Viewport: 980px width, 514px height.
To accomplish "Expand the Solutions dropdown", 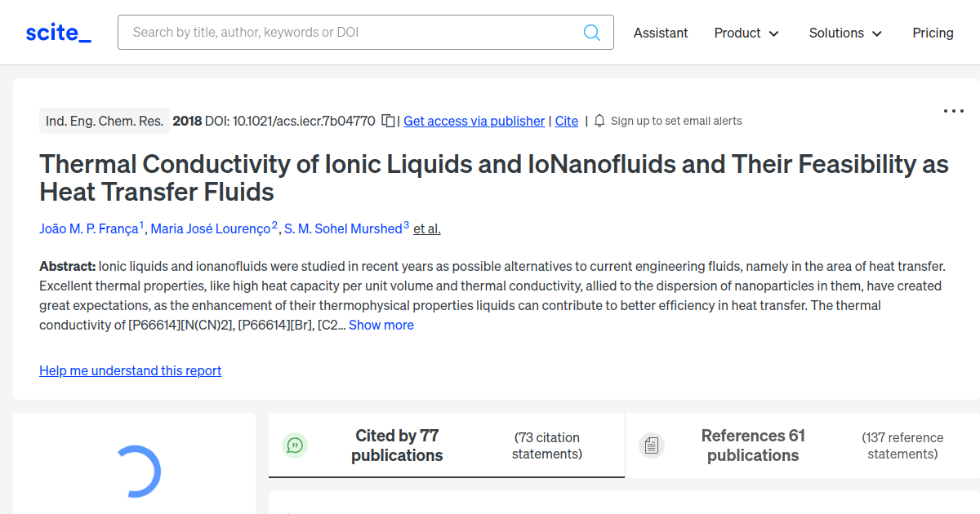I will (x=844, y=33).
